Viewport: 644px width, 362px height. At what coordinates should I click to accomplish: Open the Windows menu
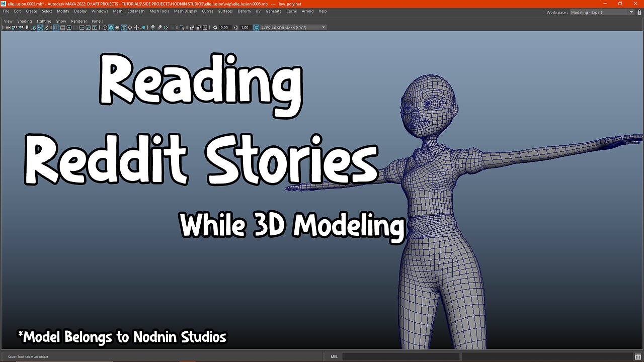100,11
